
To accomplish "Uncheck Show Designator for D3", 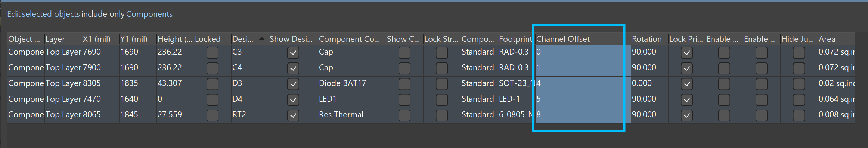I will pyautogui.click(x=293, y=84).
